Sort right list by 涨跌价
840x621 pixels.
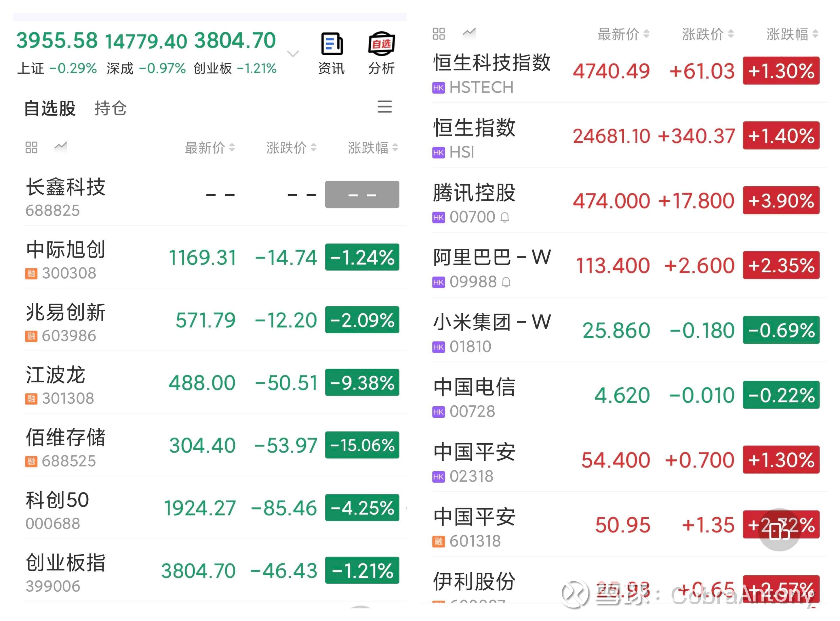click(708, 34)
